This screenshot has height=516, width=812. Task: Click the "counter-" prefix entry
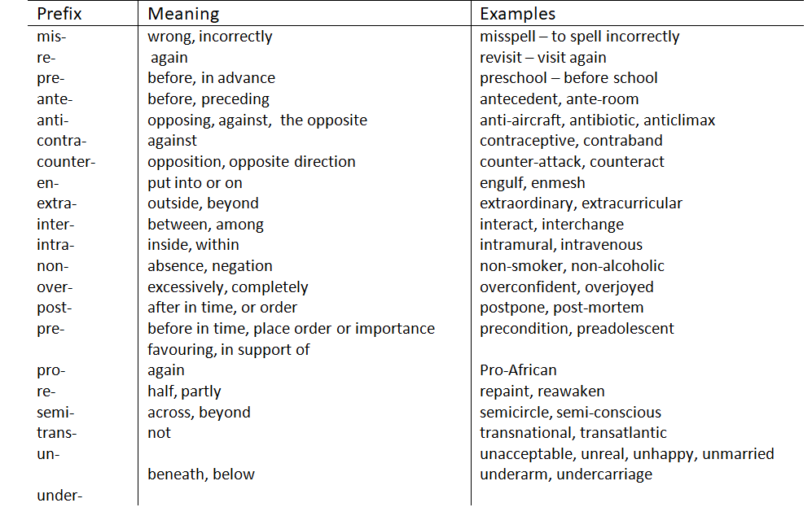pos(66,162)
